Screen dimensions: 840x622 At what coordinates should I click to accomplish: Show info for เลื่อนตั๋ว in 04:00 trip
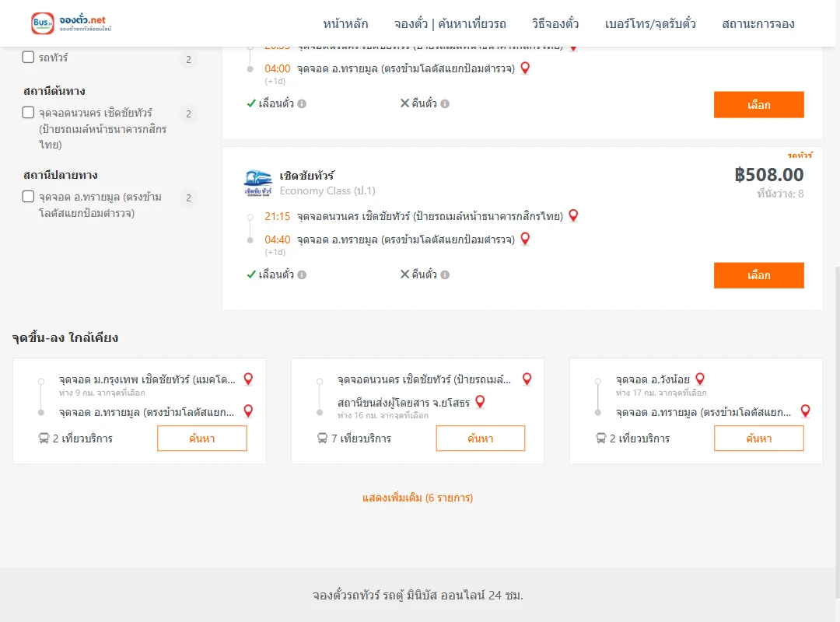coord(302,104)
